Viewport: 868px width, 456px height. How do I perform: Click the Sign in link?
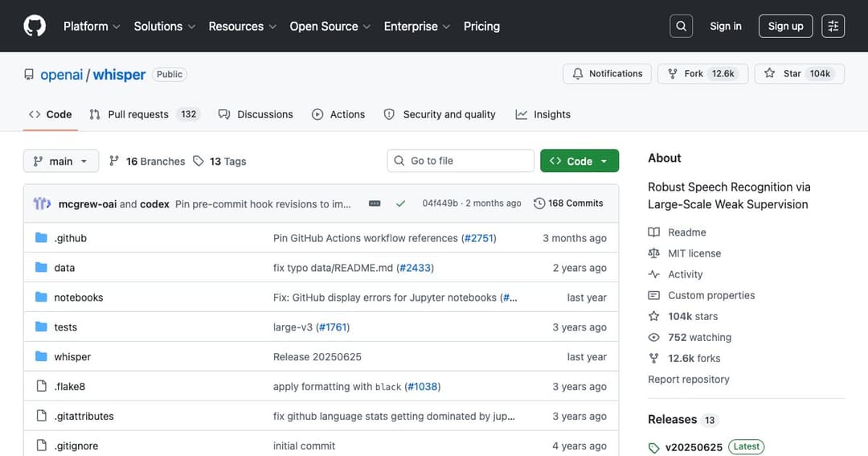click(x=725, y=26)
